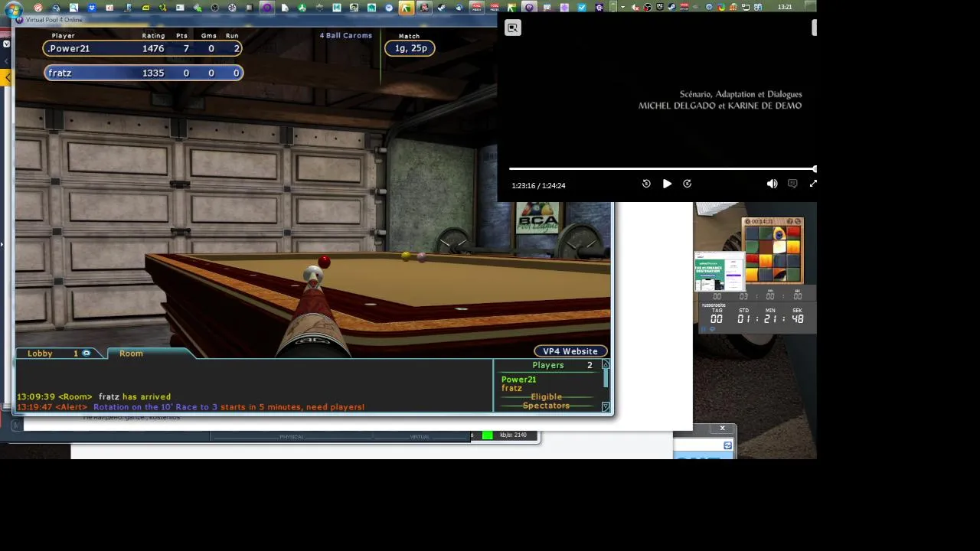Viewport: 980px width, 551px height.
Task: Click countdown timer STD value 01
Action: (x=744, y=319)
